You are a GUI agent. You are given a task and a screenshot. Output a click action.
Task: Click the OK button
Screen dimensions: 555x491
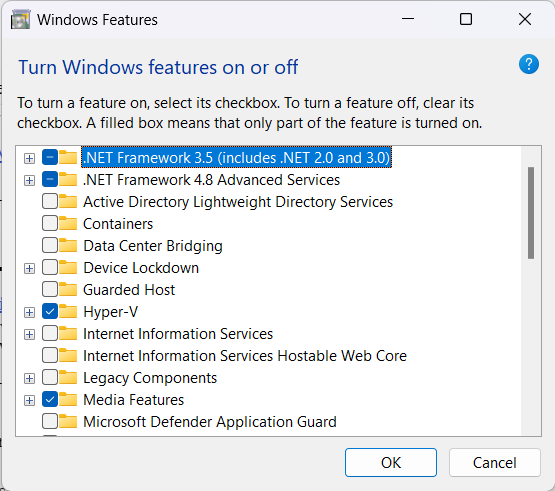(x=391, y=462)
